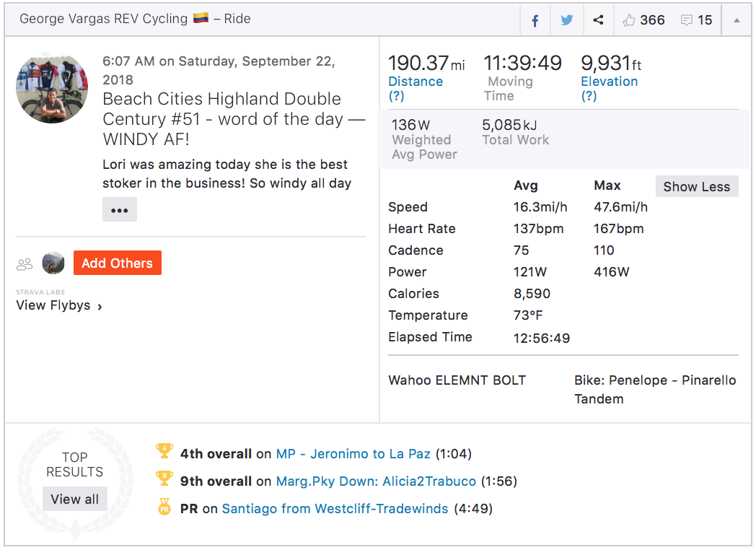This screenshot has width=756, height=550.
Task: Click the 4th overall trophy icon
Action: [x=164, y=452]
